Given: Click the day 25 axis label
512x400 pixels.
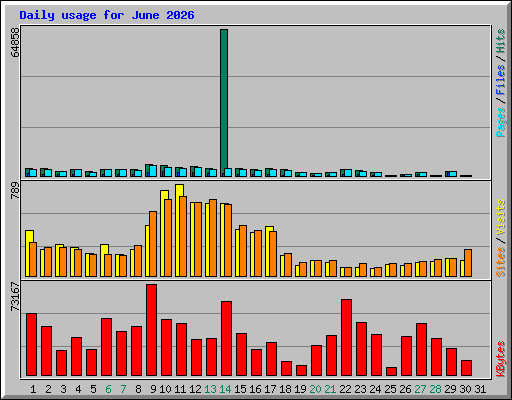Looking at the screenshot, I should click(x=390, y=389).
